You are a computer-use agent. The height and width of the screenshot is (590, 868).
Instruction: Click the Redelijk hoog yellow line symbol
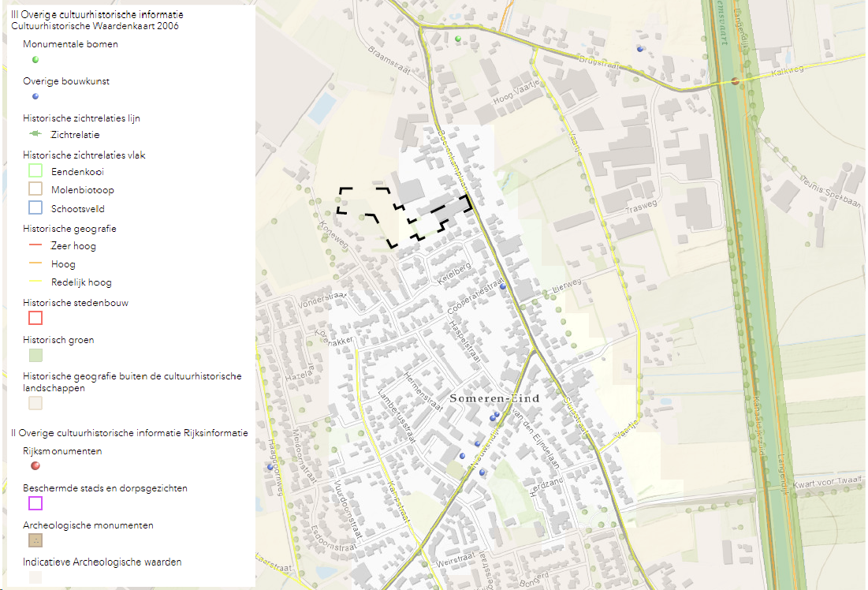(x=34, y=282)
